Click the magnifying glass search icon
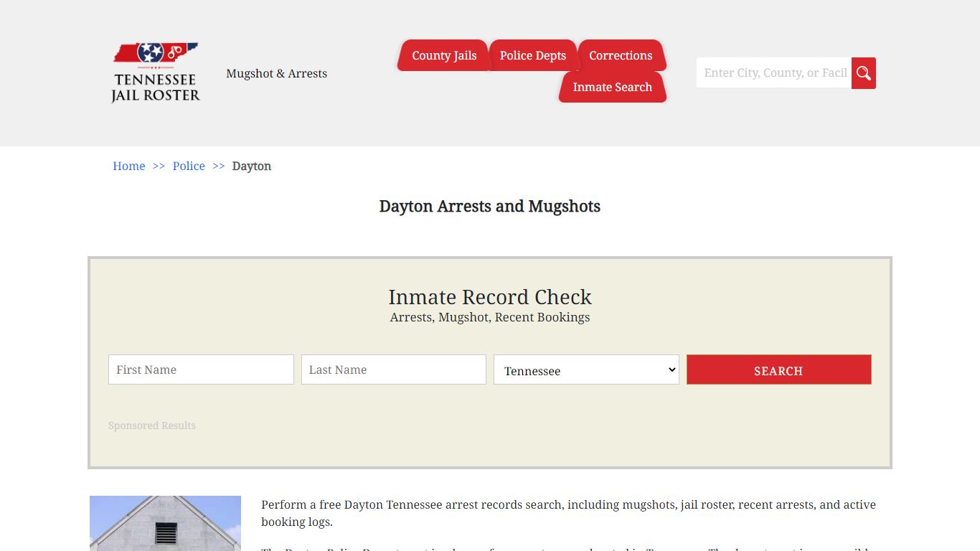The image size is (980, 551). click(864, 73)
